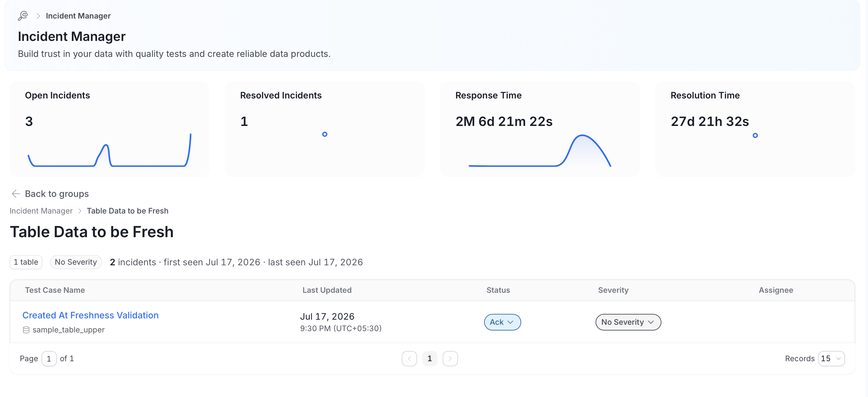Click the Incident Manager home icon in breadcrumb
The width and height of the screenshot is (868, 397).
[23, 16]
